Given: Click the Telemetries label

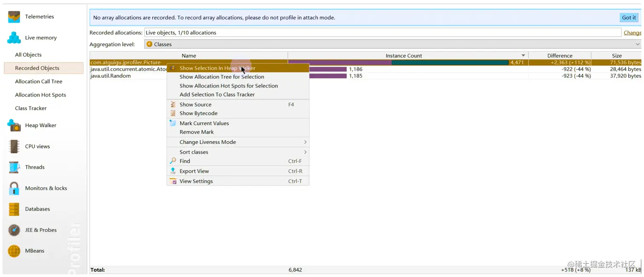Looking at the screenshot, I should [x=39, y=17].
